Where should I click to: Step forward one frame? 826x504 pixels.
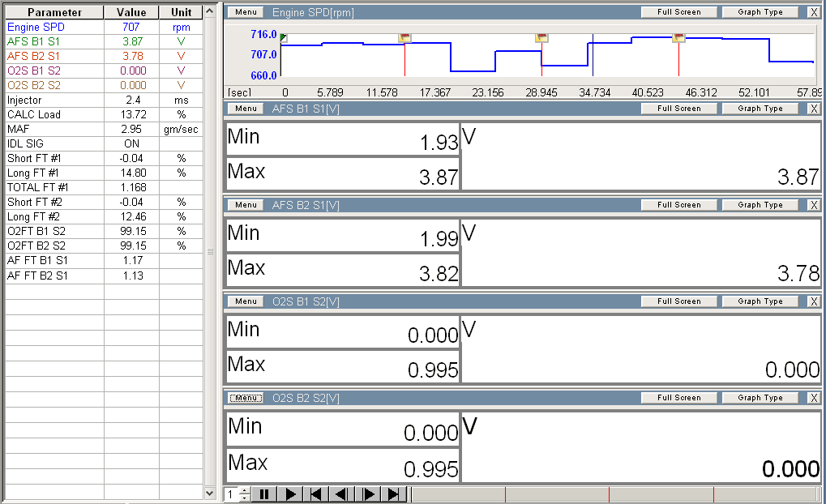[368, 494]
